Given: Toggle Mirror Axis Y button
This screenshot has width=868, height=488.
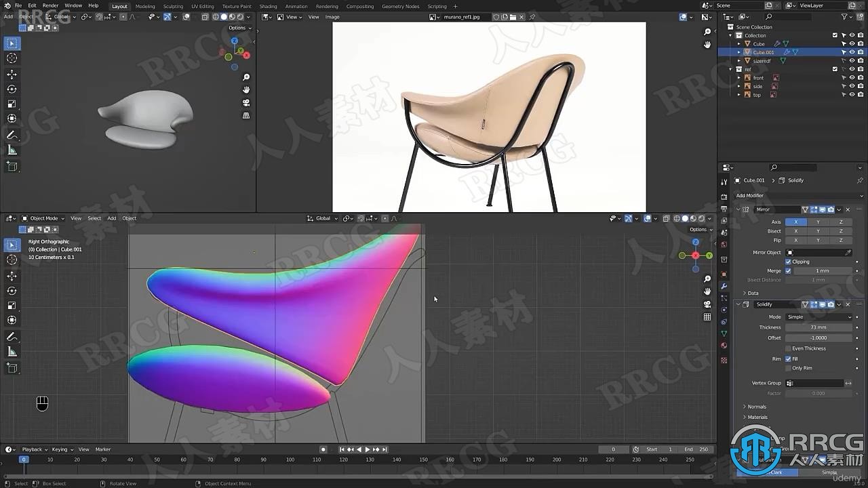Looking at the screenshot, I should [818, 222].
